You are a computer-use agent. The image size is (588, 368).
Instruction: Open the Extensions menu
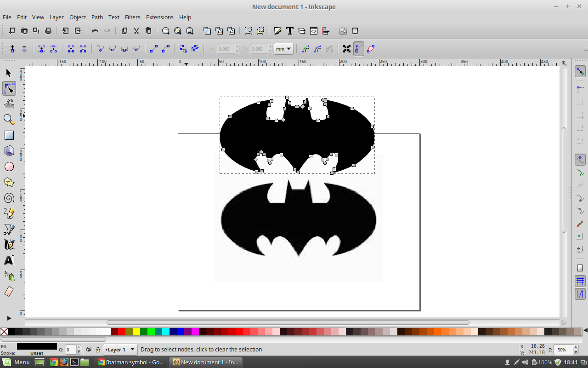pyautogui.click(x=160, y=17)
